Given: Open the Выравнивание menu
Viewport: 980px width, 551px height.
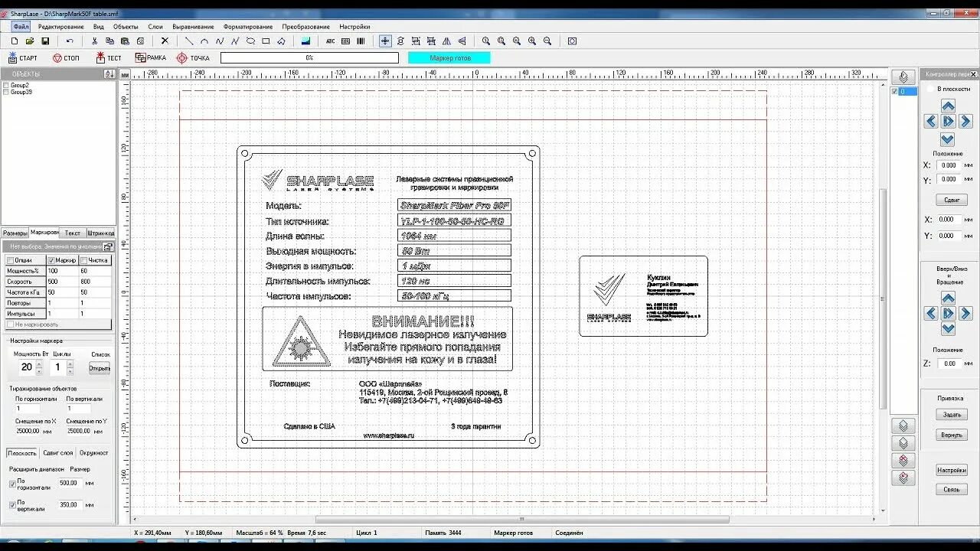Looking at the screenshot, I should [193, 26].
